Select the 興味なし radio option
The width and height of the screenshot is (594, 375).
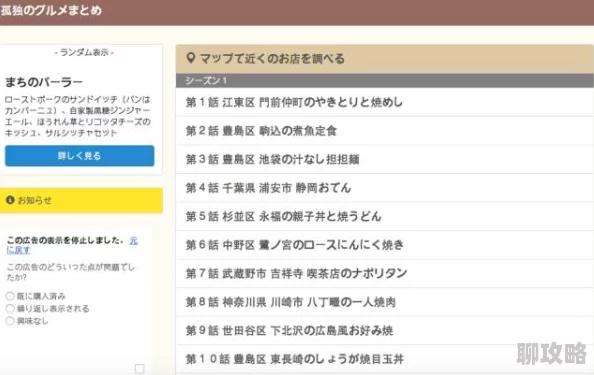(10, 321)
